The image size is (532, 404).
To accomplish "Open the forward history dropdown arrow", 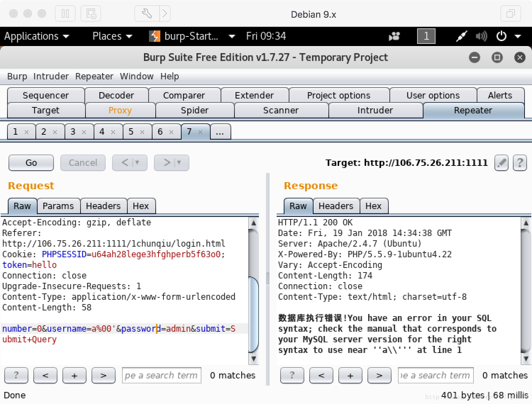I will point(179,163).
